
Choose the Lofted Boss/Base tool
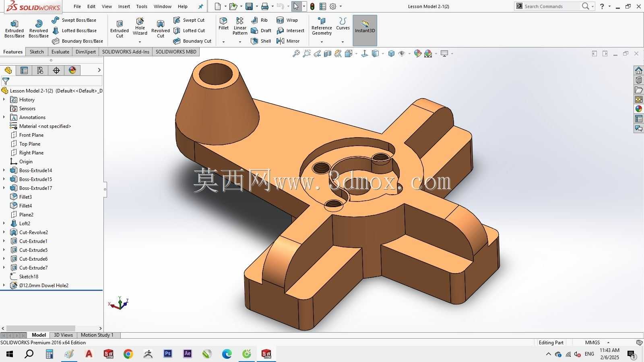(x=74, y=31)
